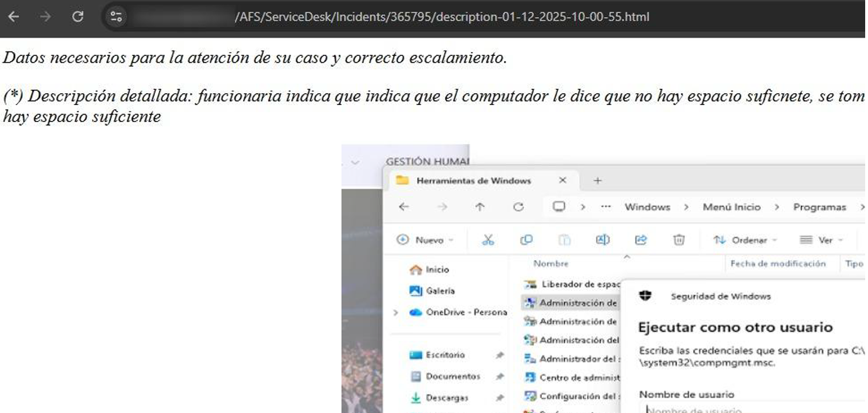This screenshot has width=868, height=413.
Task: Click the pin icon beside Escritorio
Action: tap(500, 355)
